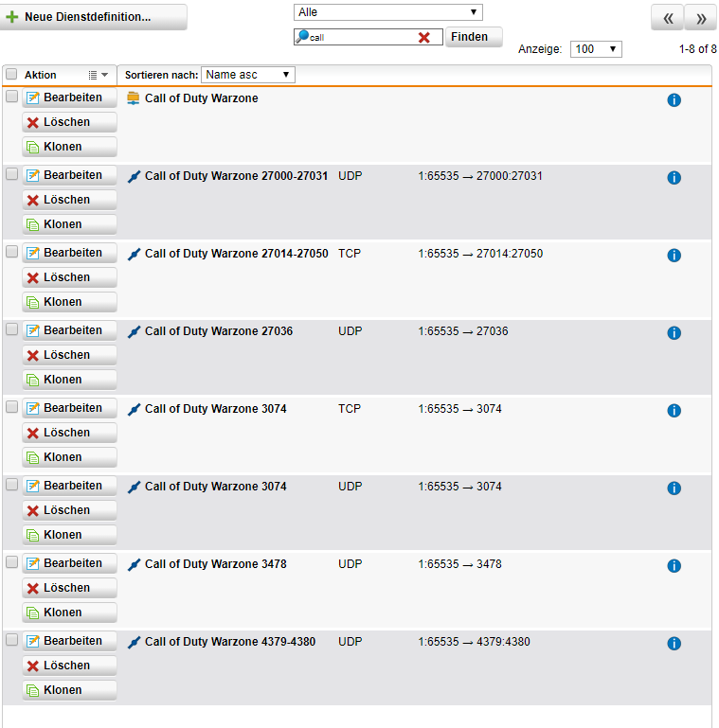Click port text 1:65535 → 27000:27031
The image size is (719, 728).
(x=480, y=176)
